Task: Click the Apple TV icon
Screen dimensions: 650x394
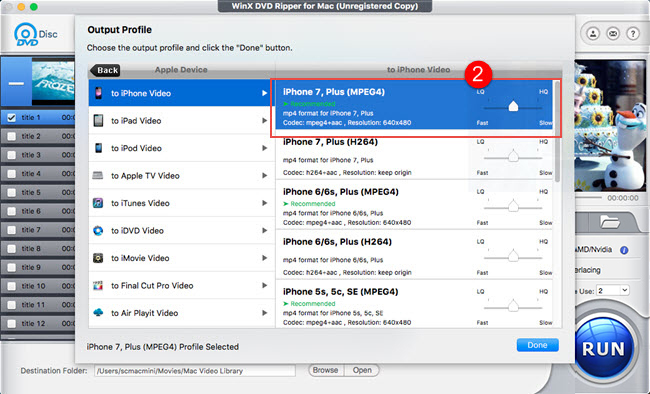Action: point(98,175)
